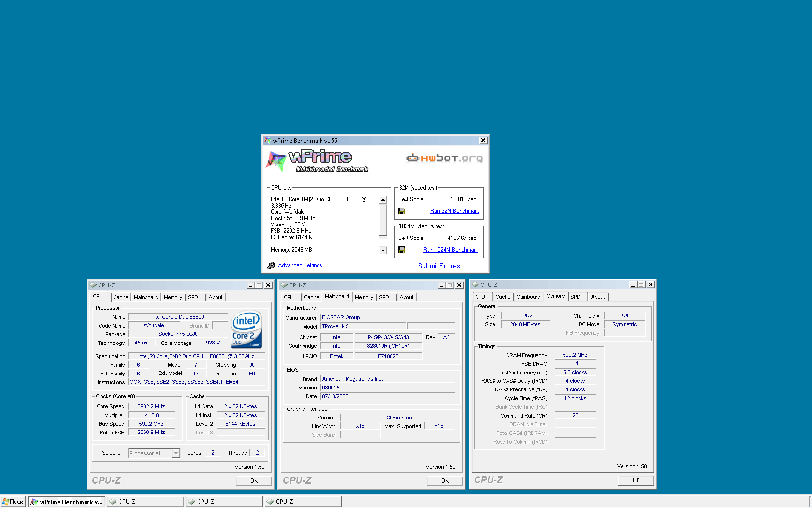The height and width of the screenshot is (508, 812).
Task: Switch to Memory tab in left CPU-Z
Action: coord(173,297)
